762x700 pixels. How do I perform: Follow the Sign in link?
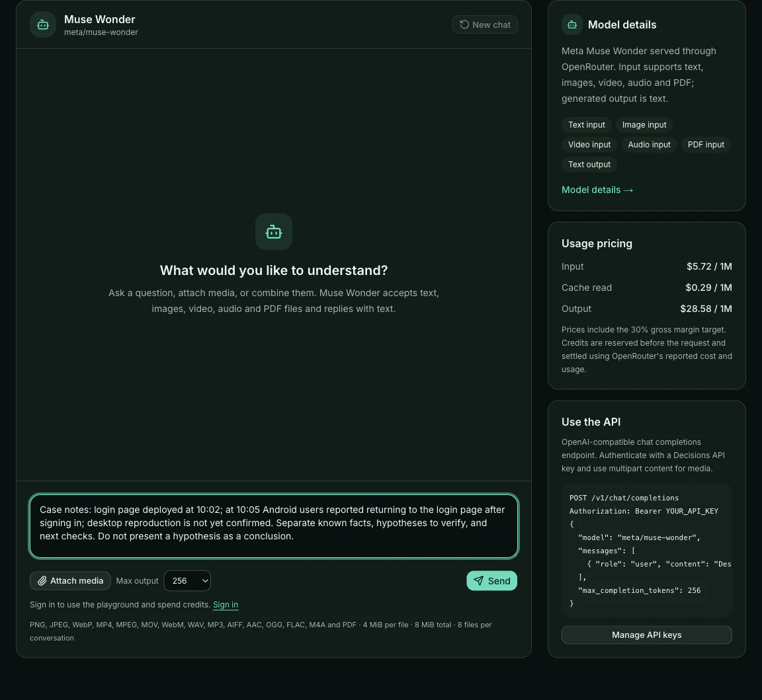(x=226, y=605)
